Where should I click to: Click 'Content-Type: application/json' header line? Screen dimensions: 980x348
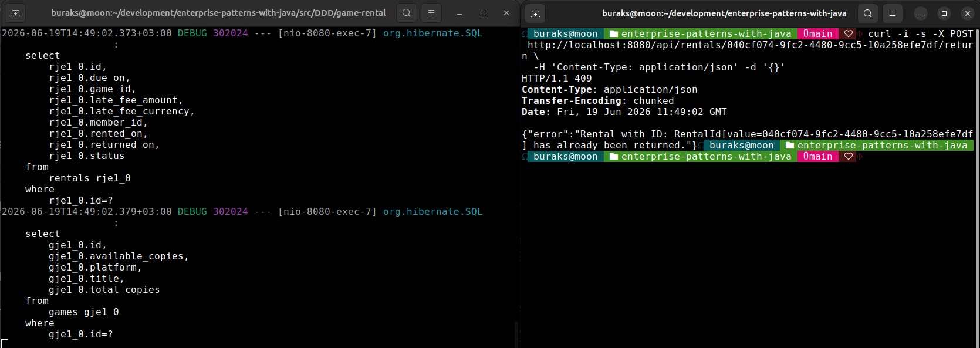(610, 89)
